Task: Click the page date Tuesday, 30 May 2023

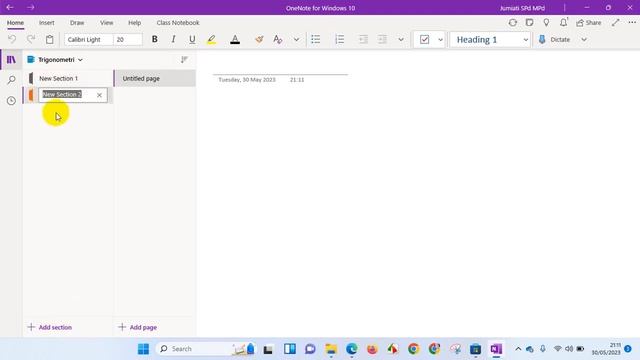Action: (247, 80)
